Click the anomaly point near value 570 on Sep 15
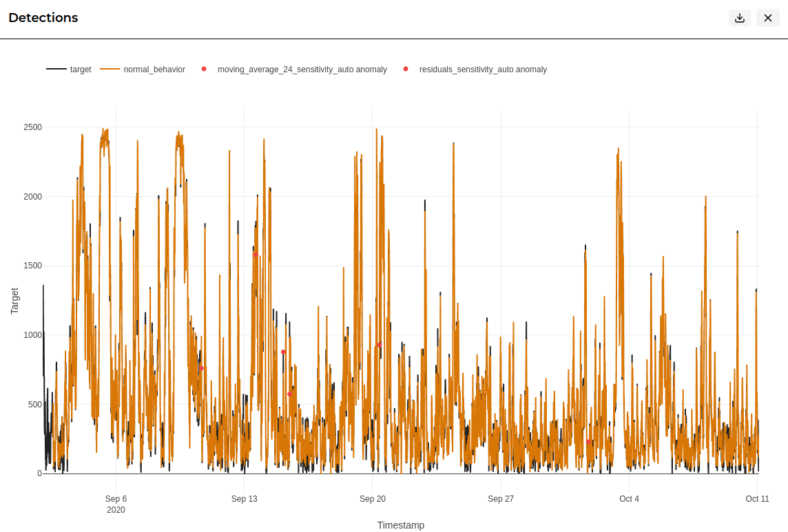788x532 pixels. [289, 394]
